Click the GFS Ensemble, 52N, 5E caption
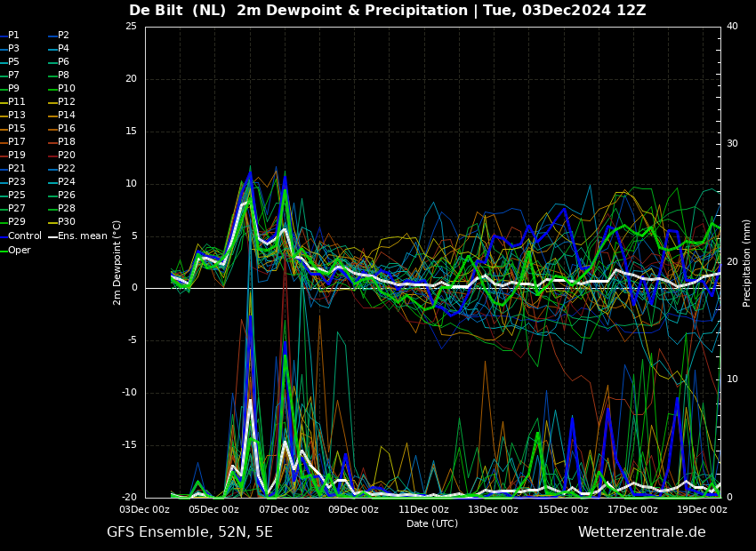756x551 pixels. tap(189, 532)
